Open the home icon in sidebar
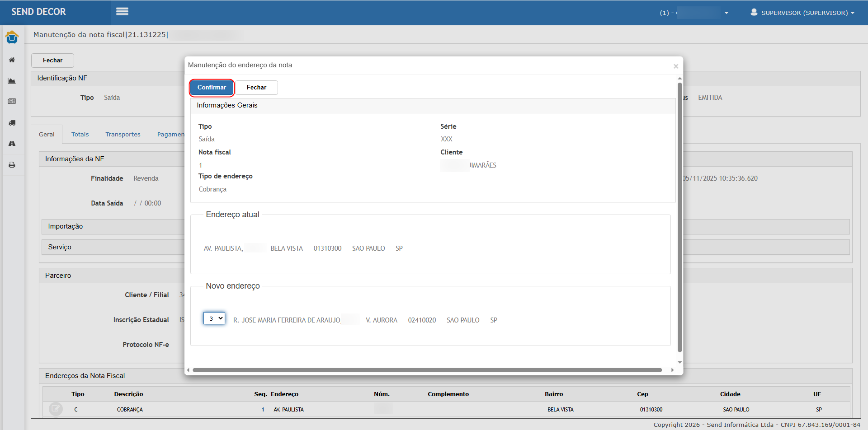The image size is (868, 430). 12,60
